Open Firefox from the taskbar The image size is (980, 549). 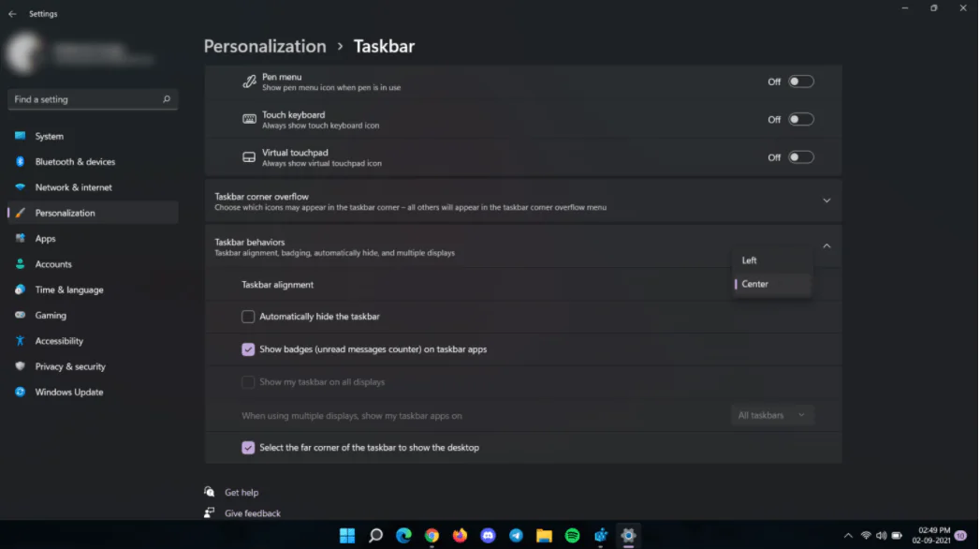click(460, 536)
